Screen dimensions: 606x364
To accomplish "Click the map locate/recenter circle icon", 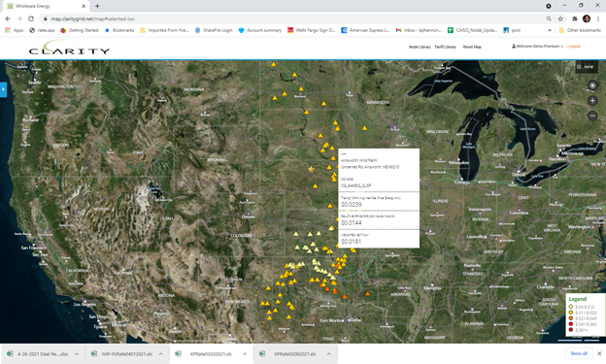I will (592, 85).
